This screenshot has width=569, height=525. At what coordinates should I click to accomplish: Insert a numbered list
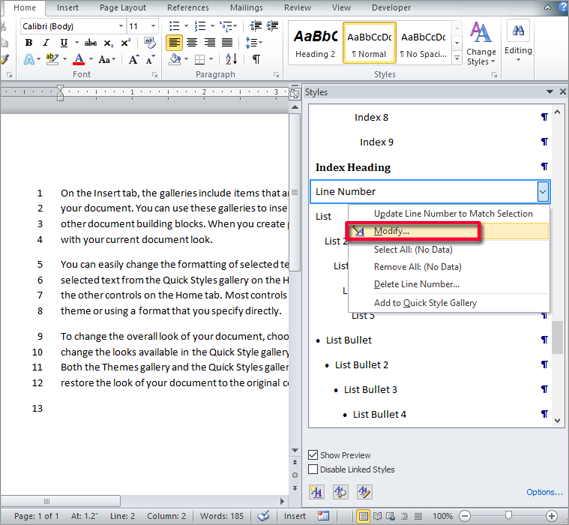click(200, 26)
